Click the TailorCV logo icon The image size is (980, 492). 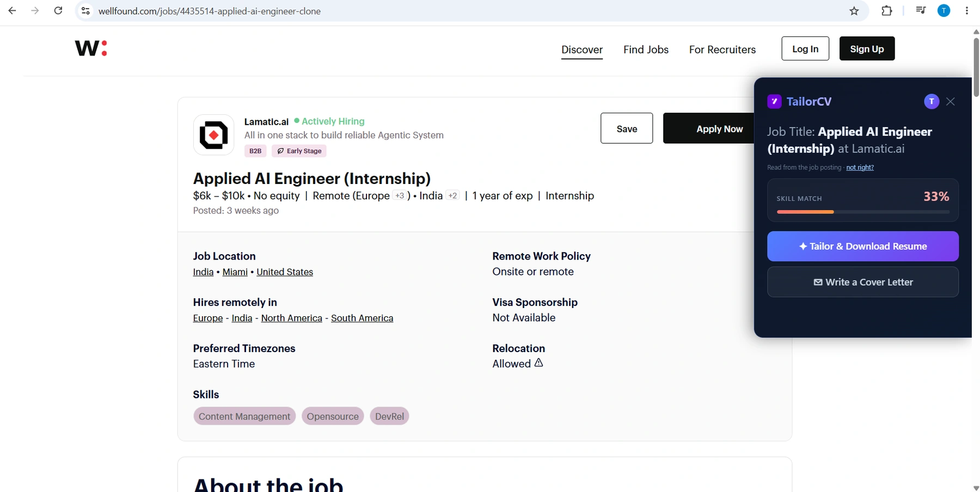tap(774, 101)
